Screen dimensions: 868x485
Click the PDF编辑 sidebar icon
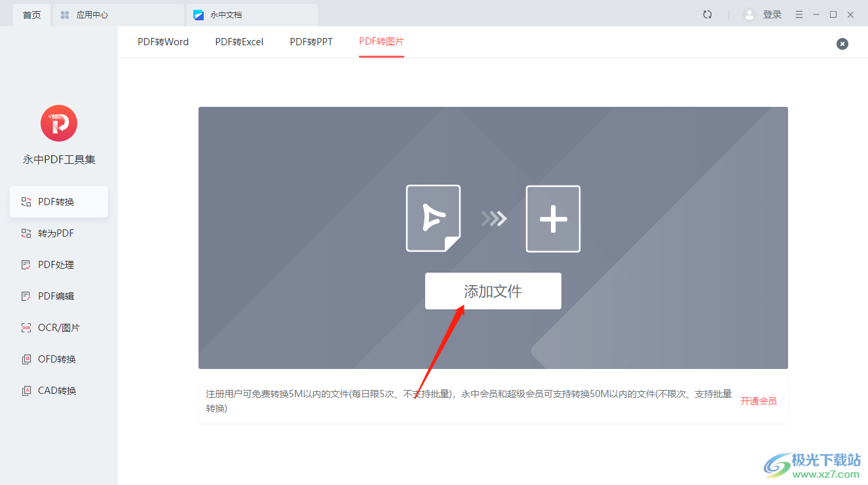[x=26, y=296]
